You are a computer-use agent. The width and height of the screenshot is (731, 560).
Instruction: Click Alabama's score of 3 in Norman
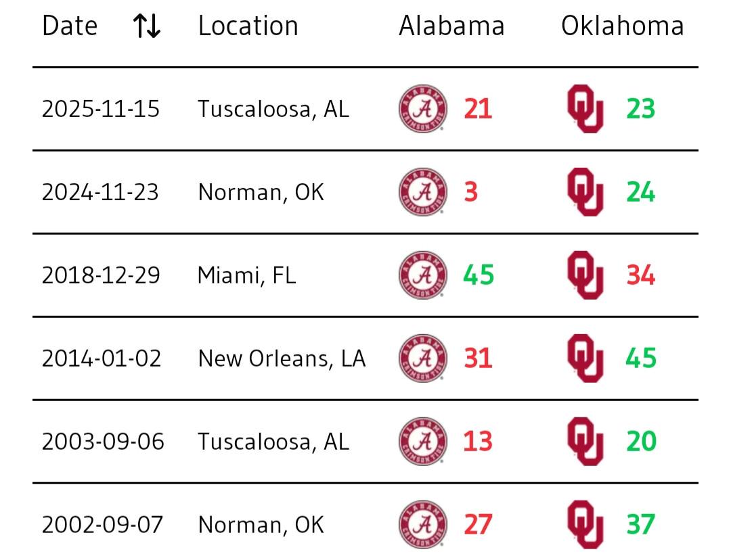tap(471, 192)
